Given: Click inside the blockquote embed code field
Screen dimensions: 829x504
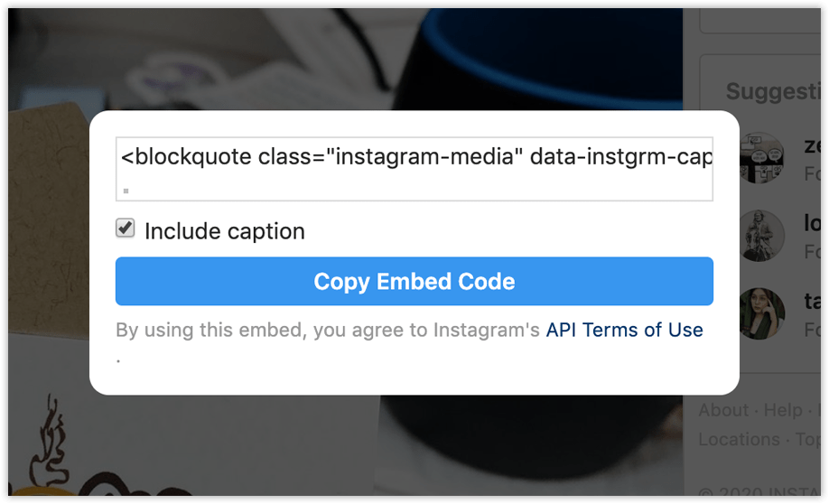Looking at the screenshot, I should (414, 169).
